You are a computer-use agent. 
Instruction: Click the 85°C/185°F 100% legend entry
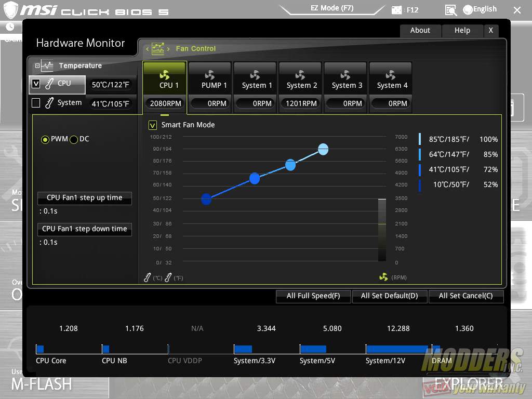(459, 139)
